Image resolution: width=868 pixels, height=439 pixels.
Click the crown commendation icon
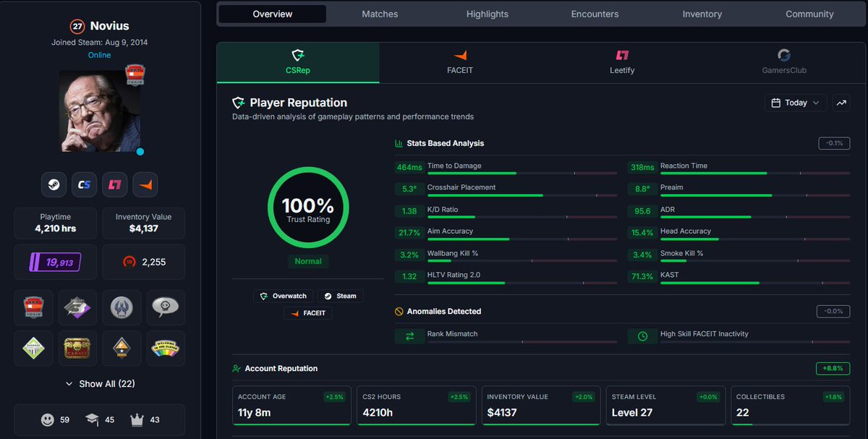[137, 419]
